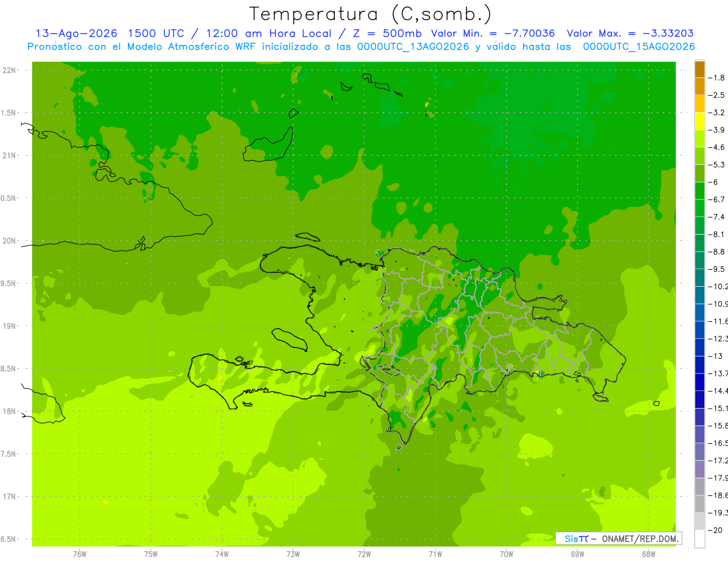Click the "-3.9" colorbar value
Image resolution: width=728 pixels, height=562 pixels.
(717, 130)
